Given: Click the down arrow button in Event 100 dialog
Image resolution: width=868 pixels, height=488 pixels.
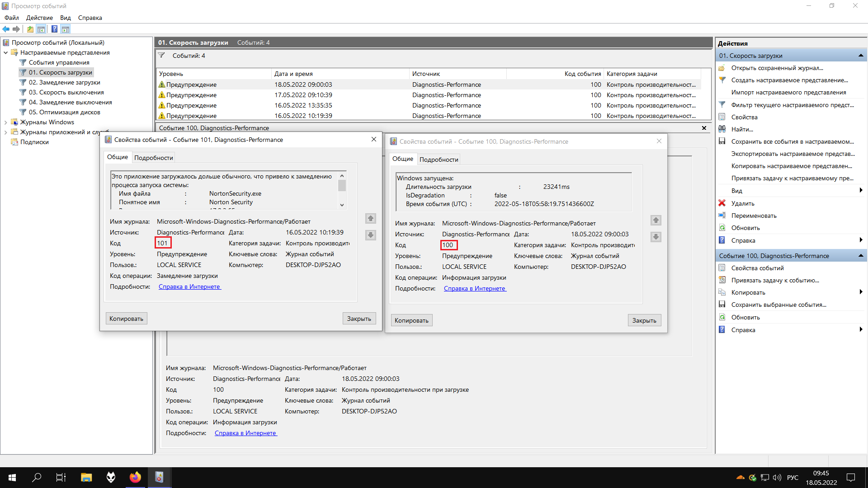Looking at the screenshot, I should pyautogui.click(x=656, y=237).
